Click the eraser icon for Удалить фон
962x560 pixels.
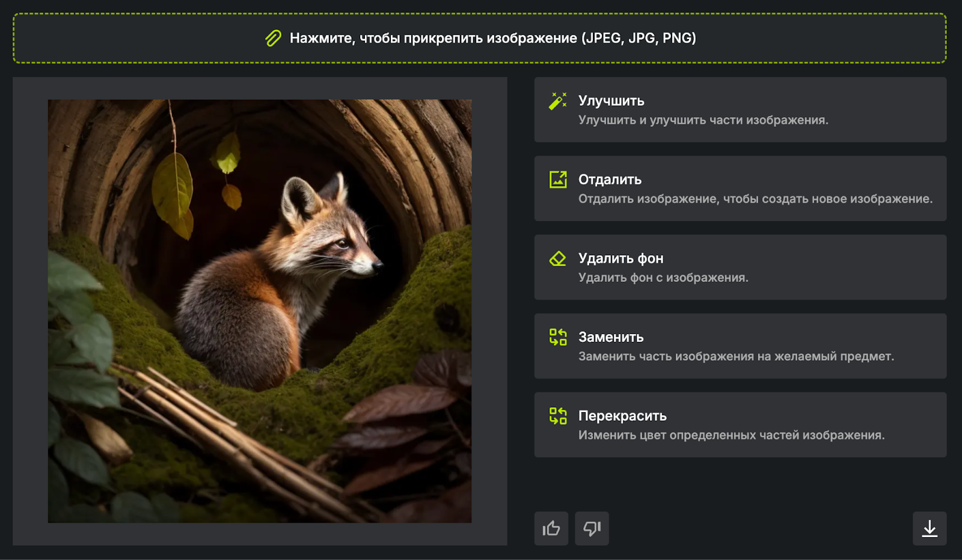[558, 258]
